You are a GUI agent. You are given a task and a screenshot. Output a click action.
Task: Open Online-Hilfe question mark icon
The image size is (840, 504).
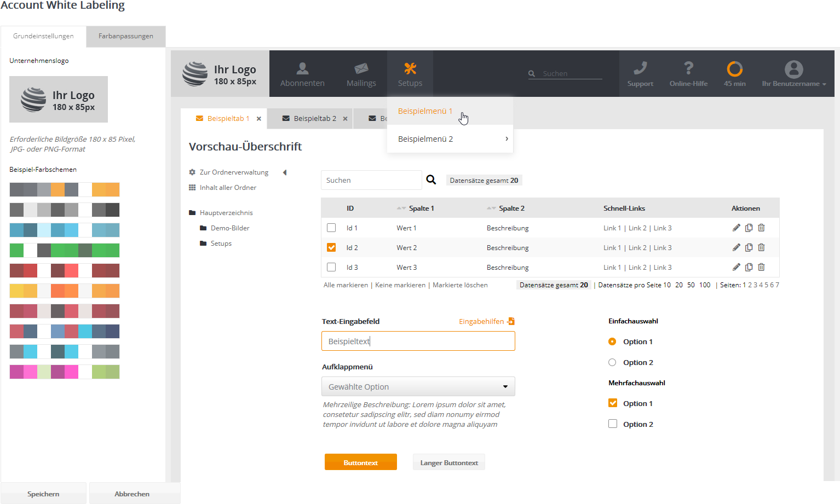[x=688, y=68]
